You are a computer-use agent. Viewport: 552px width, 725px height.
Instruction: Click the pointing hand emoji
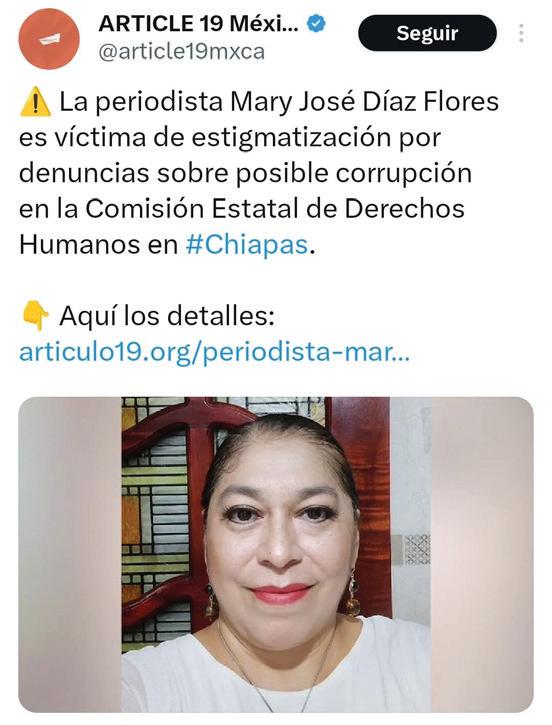(x=36, y=315)
